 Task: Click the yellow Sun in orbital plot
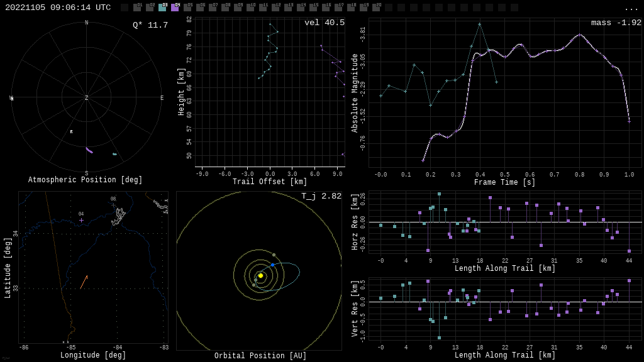pos(260,275)
